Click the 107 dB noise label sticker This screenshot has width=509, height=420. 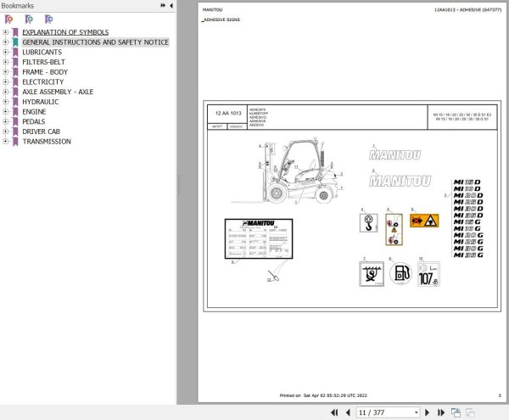[428, 274]
